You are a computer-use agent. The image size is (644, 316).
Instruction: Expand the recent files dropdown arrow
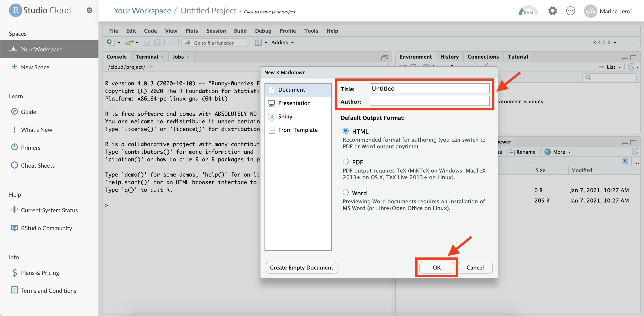point(137,43)
